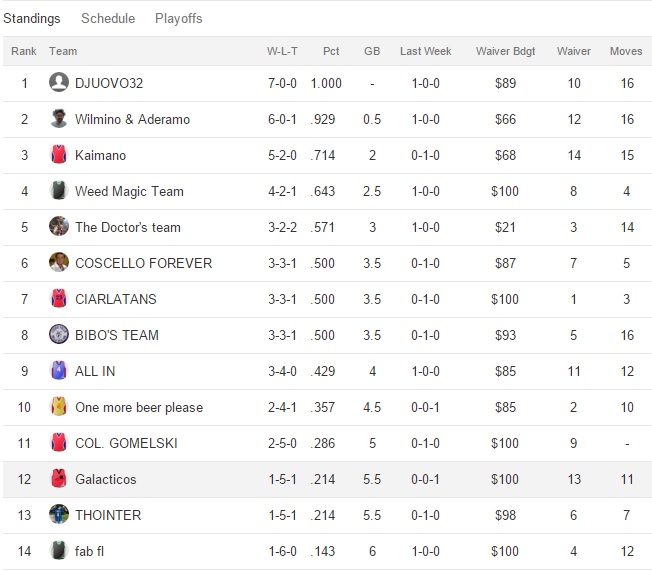Open CIARLATANS team page link
The height and width of the screenshot is (571, 652).
(116, 299)
